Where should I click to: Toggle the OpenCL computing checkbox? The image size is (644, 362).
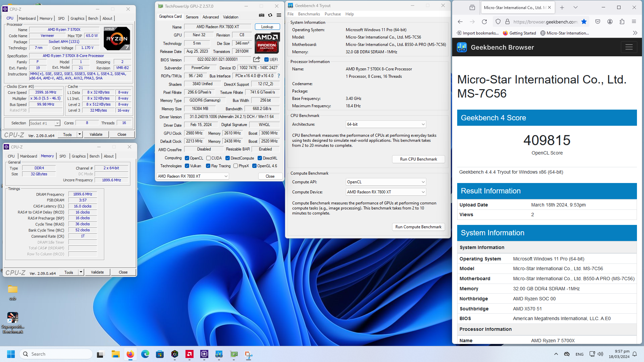187,158
